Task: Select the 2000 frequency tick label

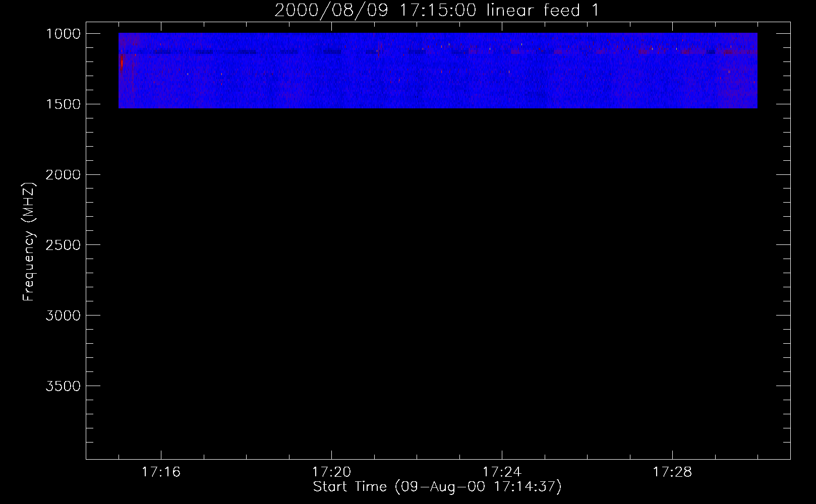Action: [63, 175]
